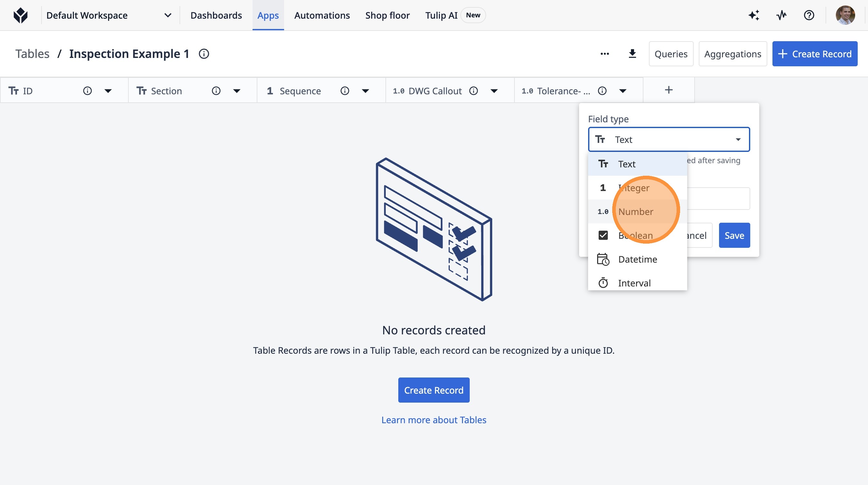Choose Number from field type list

point(635,212)
